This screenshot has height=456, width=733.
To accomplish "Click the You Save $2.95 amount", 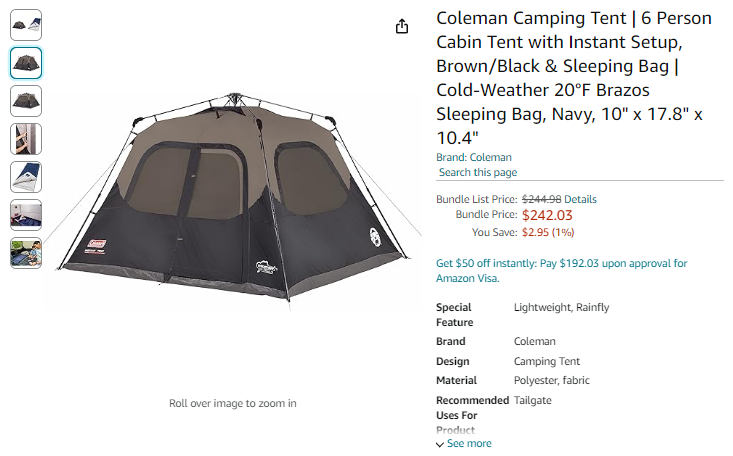I will coord(548,232).
